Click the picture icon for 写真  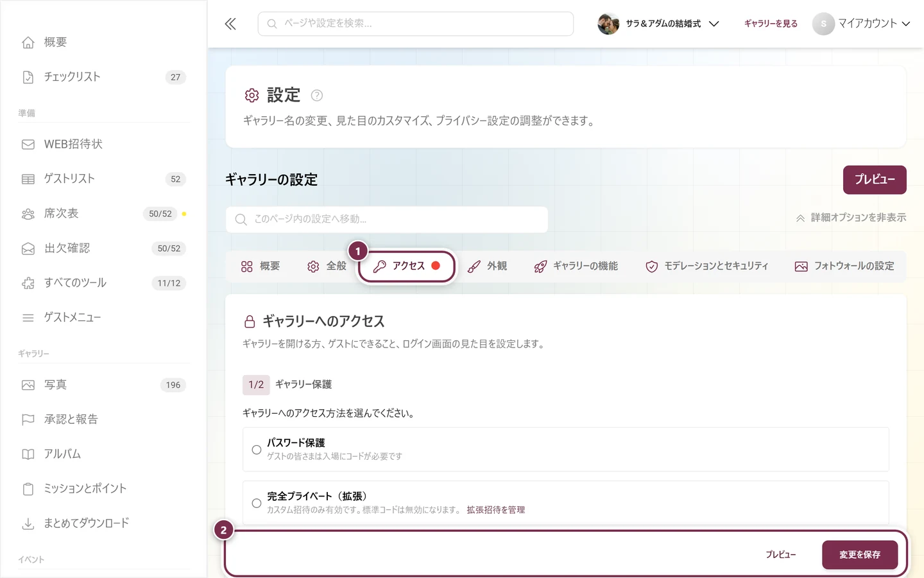click(x=28, y=385)
